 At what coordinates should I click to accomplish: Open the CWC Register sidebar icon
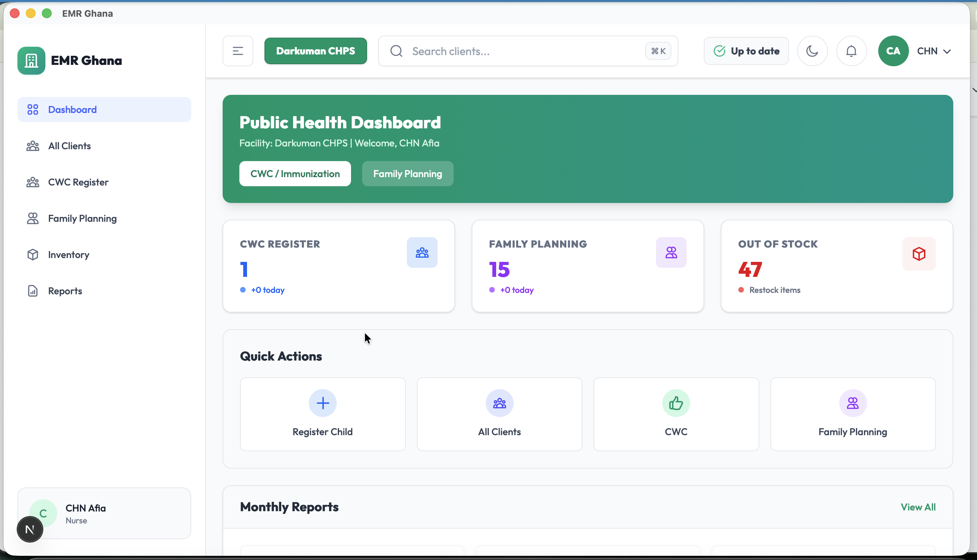(x=33, y=182)
